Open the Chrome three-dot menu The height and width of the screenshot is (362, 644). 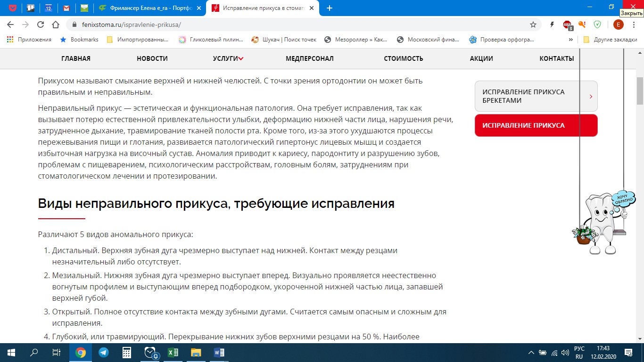tap(634, 25)
